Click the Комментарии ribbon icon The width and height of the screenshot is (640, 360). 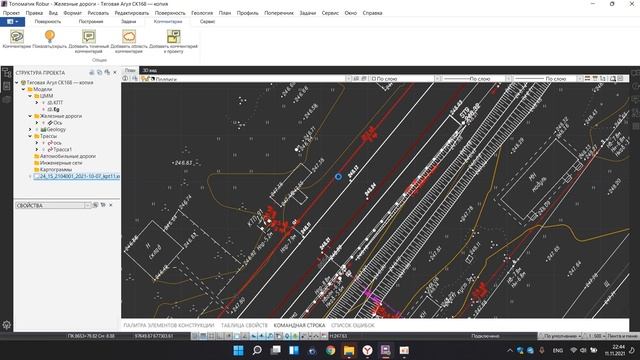[17, 37]
